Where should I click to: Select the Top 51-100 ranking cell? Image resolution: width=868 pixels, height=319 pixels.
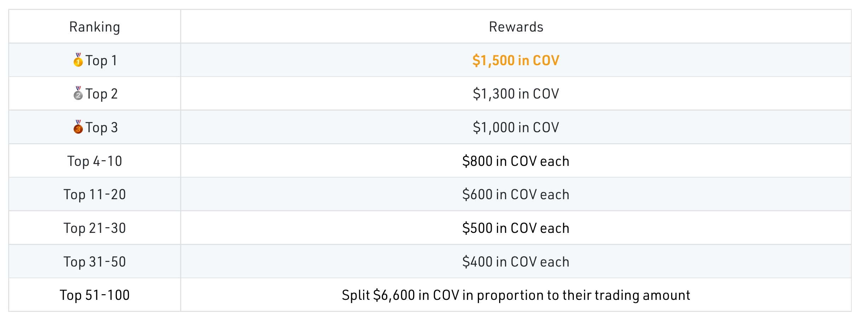coord(95,295)
